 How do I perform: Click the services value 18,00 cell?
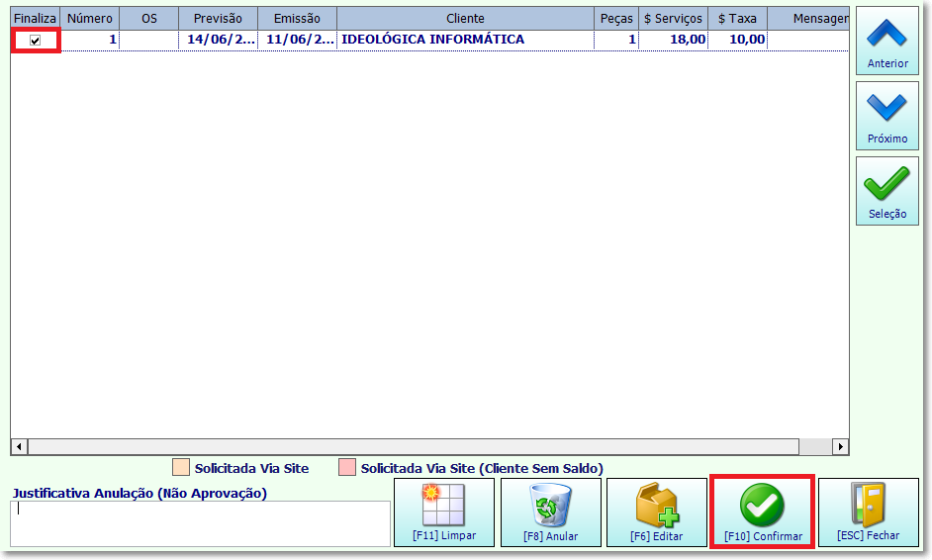pyautogui.click(x=674, y=40)
